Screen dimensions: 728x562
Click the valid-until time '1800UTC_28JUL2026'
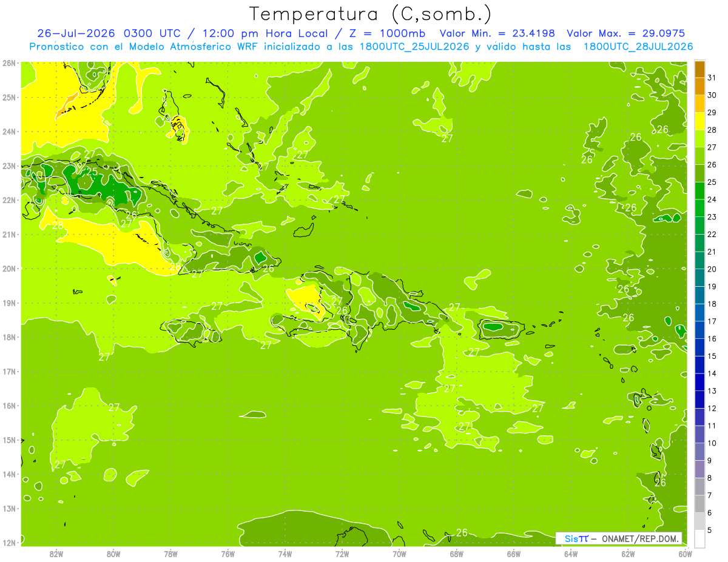click(x=638, y=47)
